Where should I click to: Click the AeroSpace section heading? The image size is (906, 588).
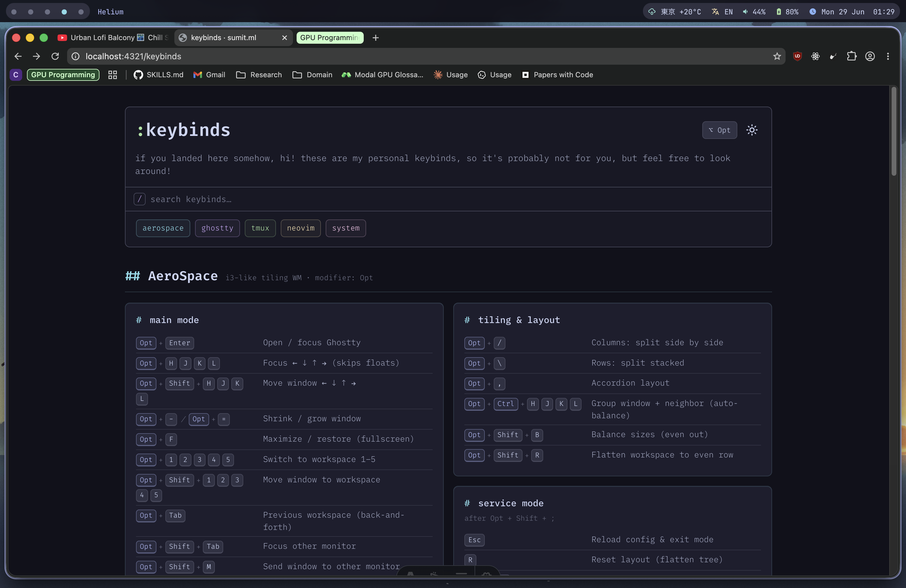pos(183,276)
